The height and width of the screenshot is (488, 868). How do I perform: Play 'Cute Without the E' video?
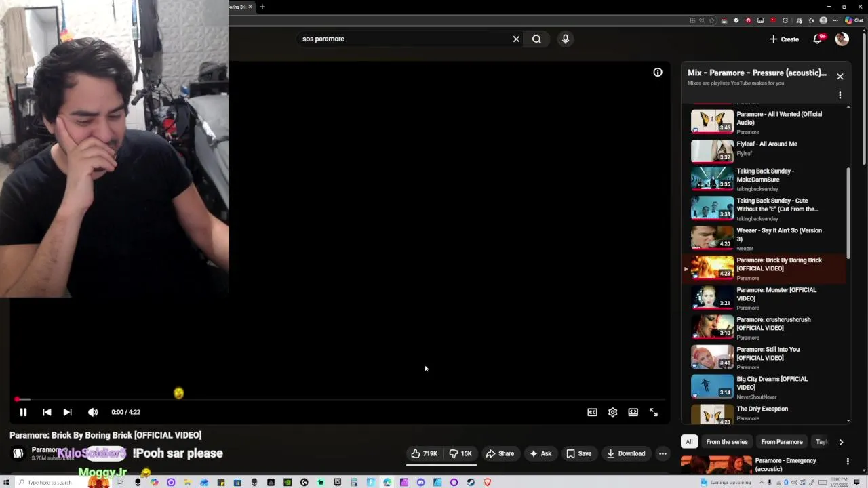tap(764, 209)
